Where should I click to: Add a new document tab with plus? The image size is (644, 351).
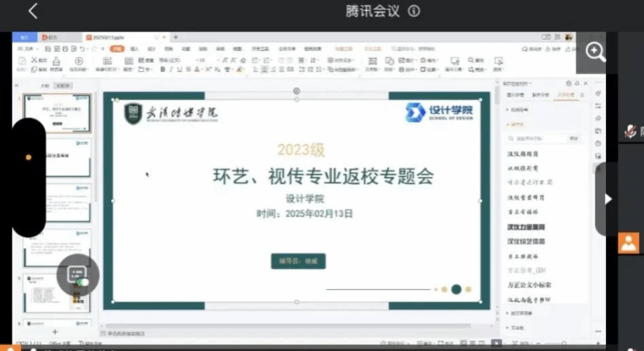click(x=175, y=37)
